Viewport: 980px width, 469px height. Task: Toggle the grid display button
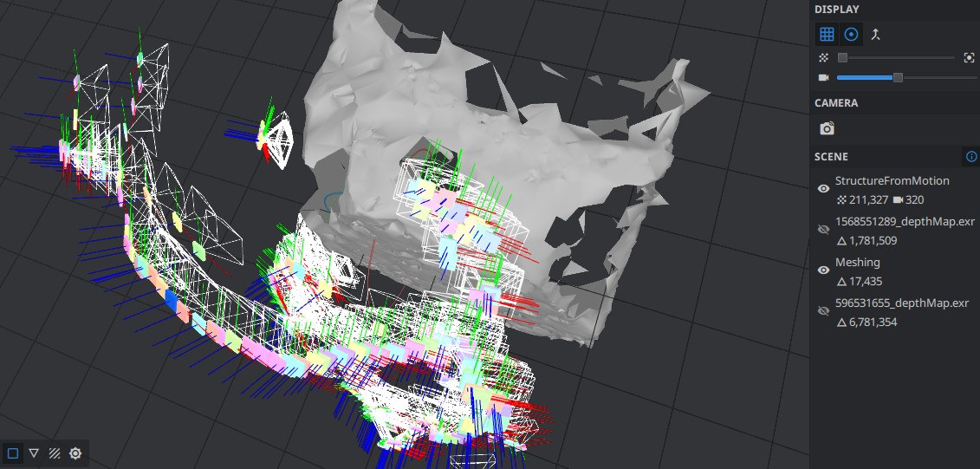point(827,35)
